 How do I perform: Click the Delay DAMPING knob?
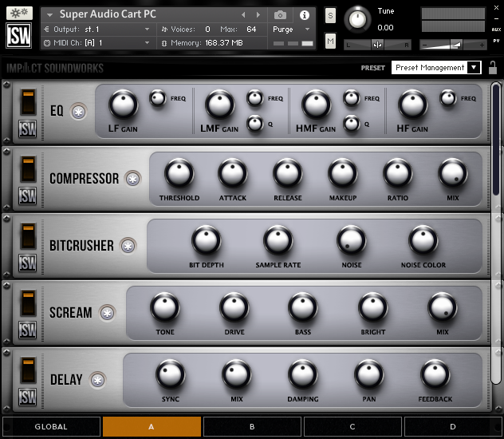click(303, 374)
